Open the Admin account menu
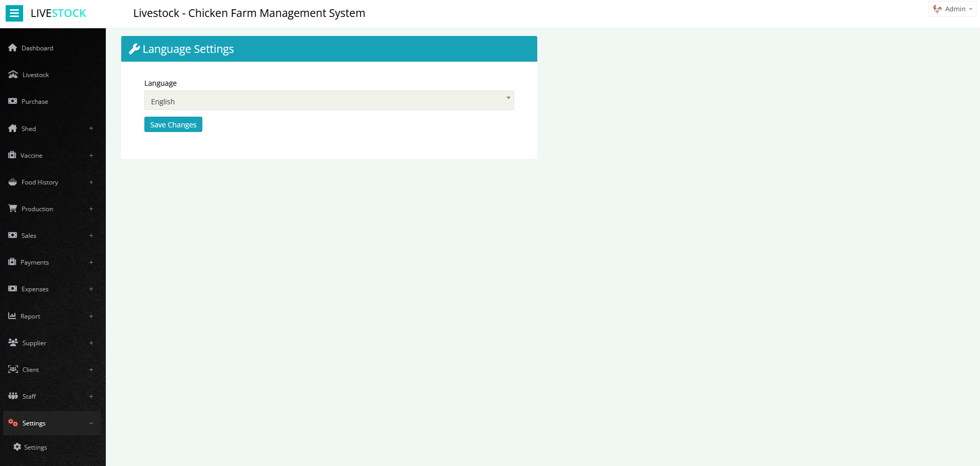980x466 pixels. coord(953,9)
